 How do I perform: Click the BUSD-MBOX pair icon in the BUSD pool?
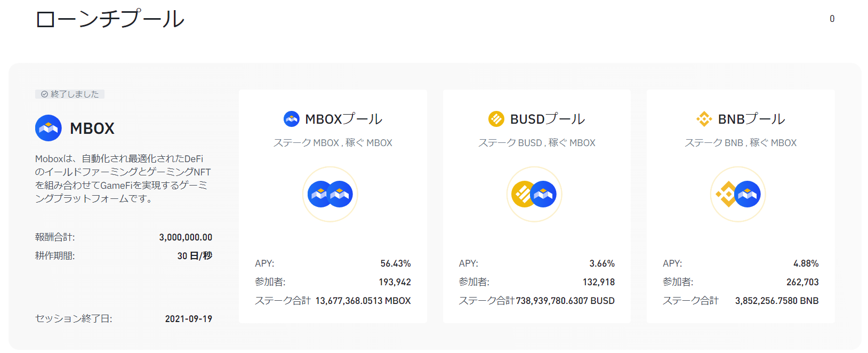[x=534, y=194]
